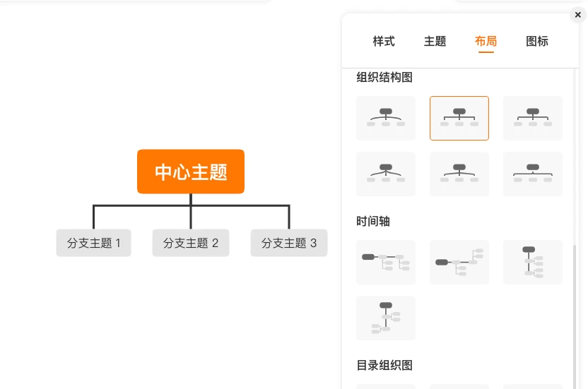Click the layout panel vertical scrollbar

point(575,317)
